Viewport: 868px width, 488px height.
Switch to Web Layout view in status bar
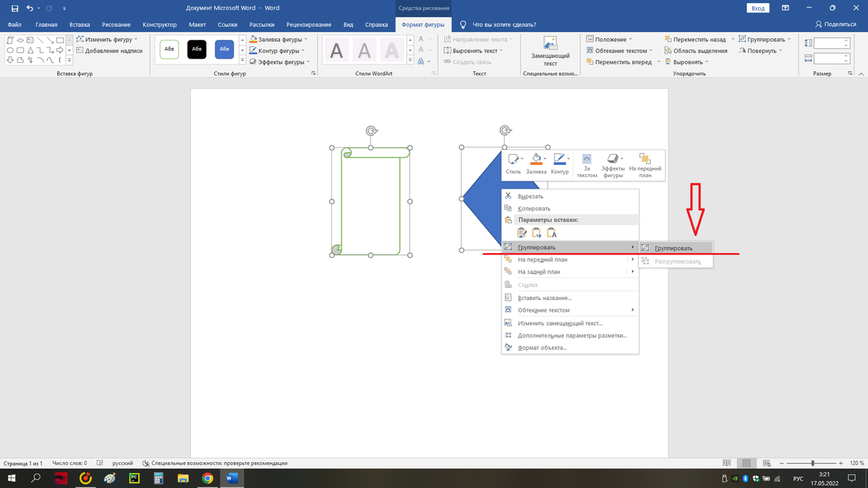(x=766, y=463)
